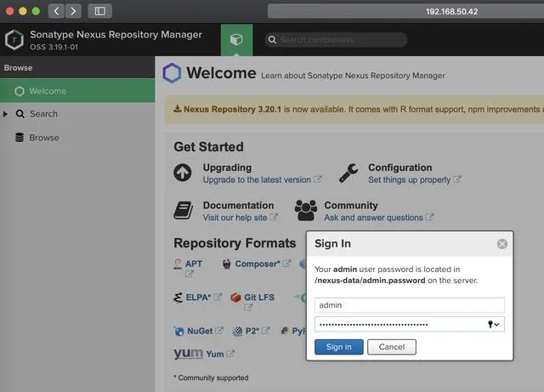Click the external-link icon next to Yum
Image resolution: width=544 pixels, height=392 pixels.
click(230, 354)
